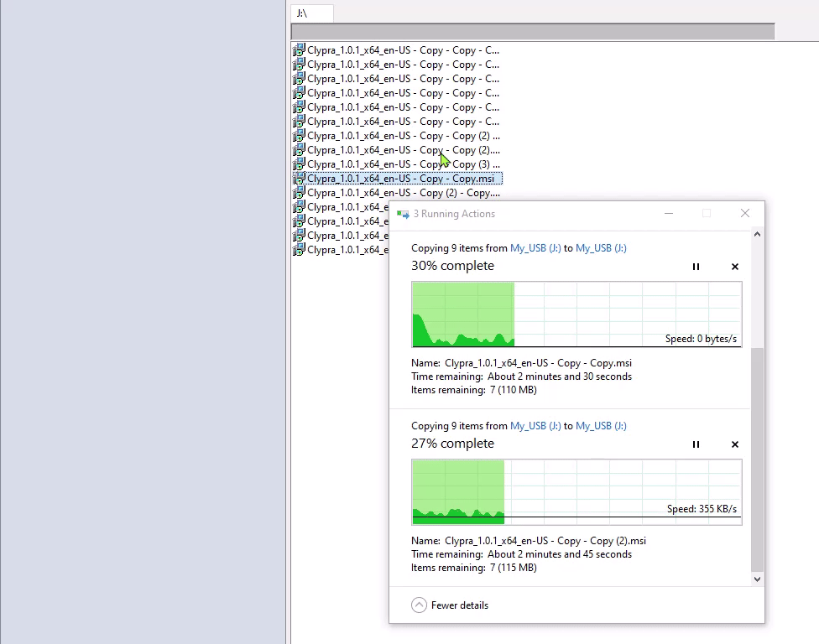
Task: Click Items remaining 7 (110 MB) text
Action: [x=474, y=390]
